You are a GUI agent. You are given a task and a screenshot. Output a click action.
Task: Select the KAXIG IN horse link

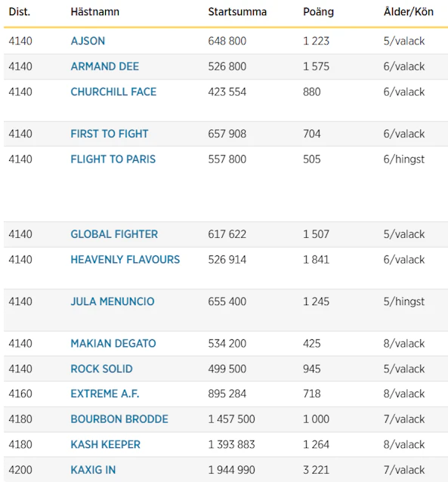coord(93,470)
